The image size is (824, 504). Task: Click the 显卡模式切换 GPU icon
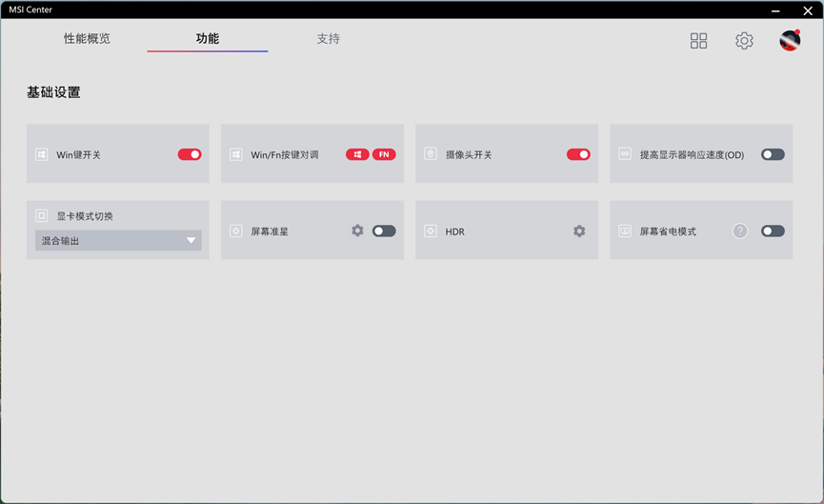coord(42,216)
